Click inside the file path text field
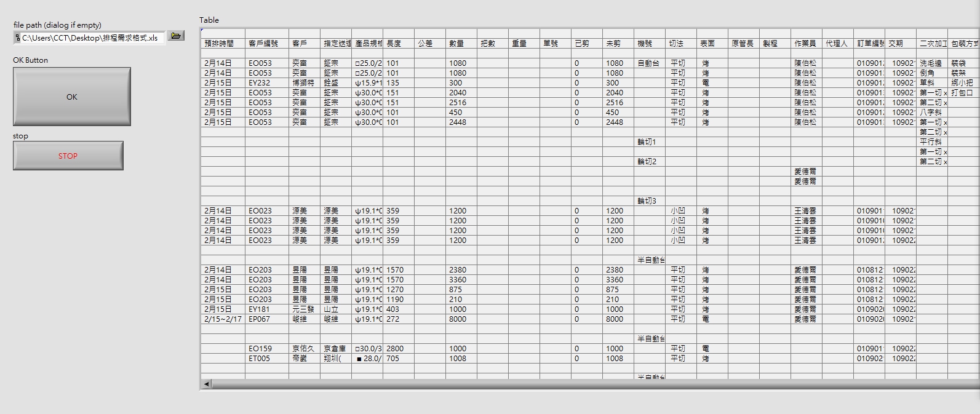Viewport: 980px width, 414px height. [x=92, y=38]
